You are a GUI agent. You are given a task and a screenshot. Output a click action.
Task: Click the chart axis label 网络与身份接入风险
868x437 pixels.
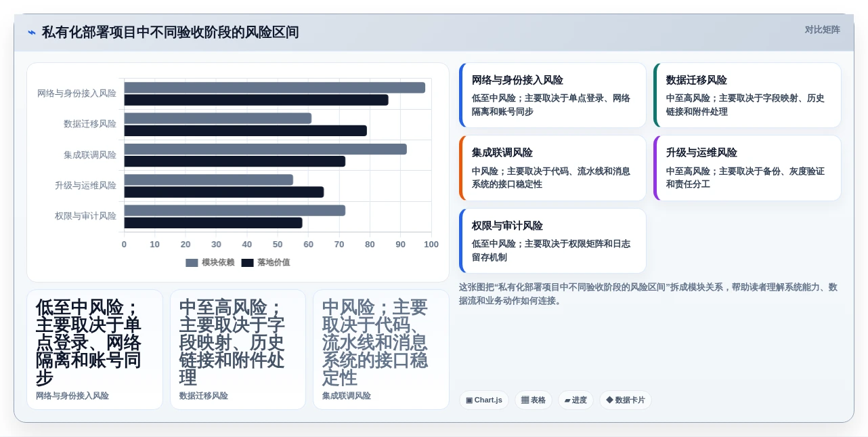[x=77, y=93]
